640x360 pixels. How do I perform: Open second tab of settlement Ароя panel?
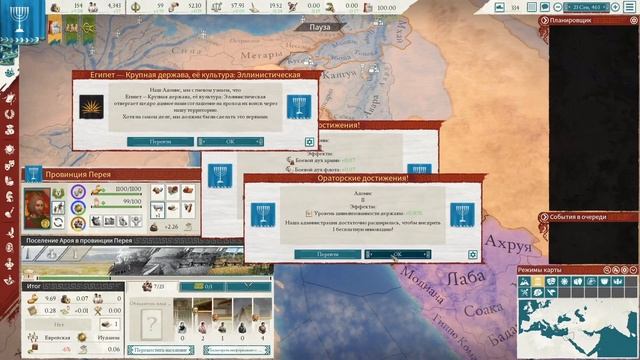52,253
